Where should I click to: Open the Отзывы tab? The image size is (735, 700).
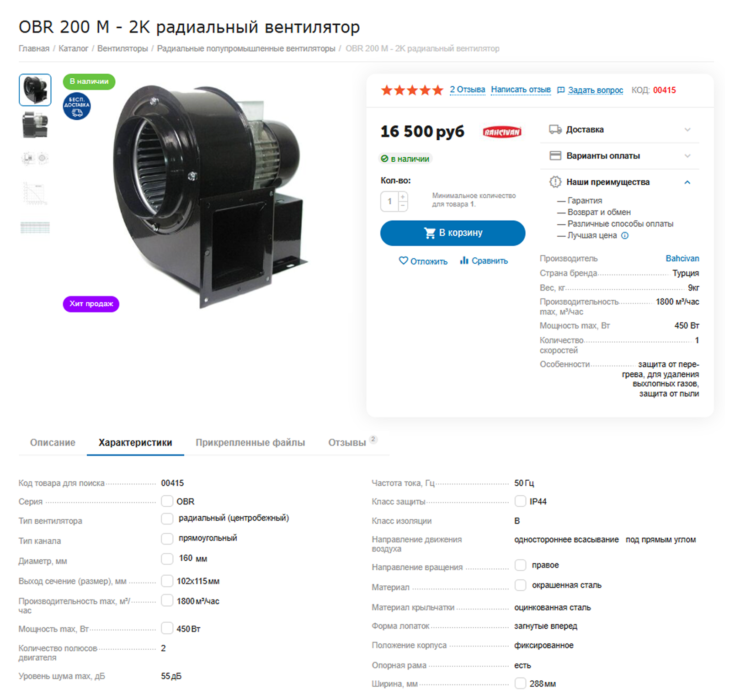pos(347,442)
